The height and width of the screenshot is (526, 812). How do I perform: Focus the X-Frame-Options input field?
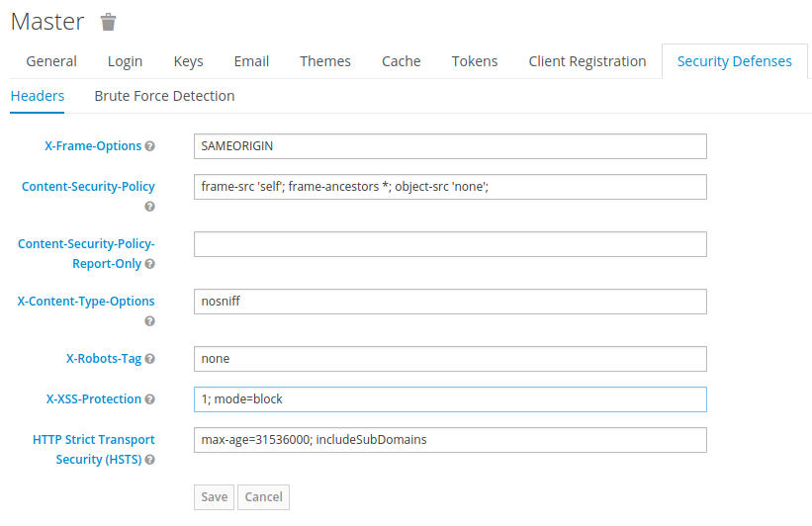[x=450, y=146]
